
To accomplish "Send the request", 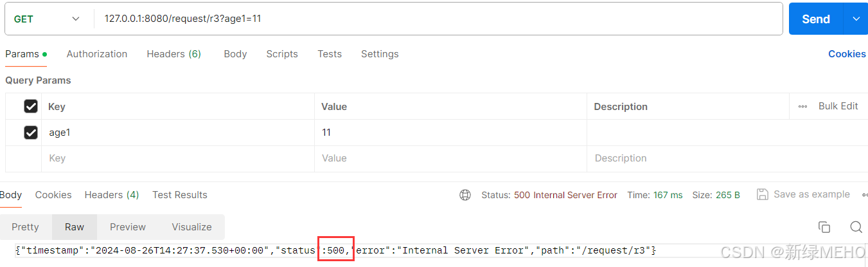I will (x=815, y=19).
